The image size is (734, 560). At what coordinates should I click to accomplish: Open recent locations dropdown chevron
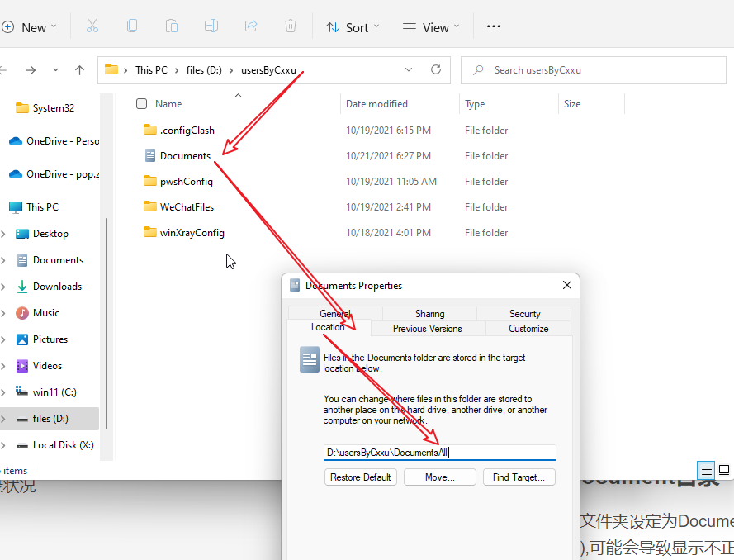tap(55, 70)
